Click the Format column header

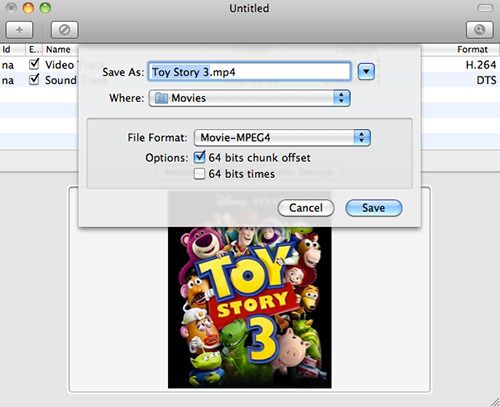click(472, 50)
